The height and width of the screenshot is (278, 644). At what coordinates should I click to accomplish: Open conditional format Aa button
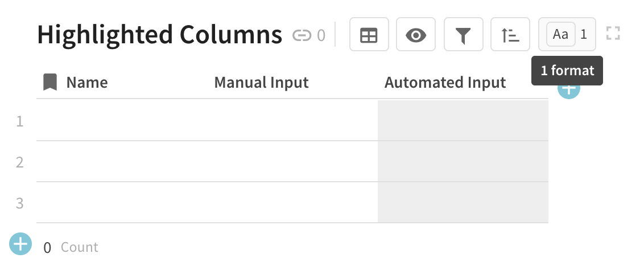[x=561, y=35]
